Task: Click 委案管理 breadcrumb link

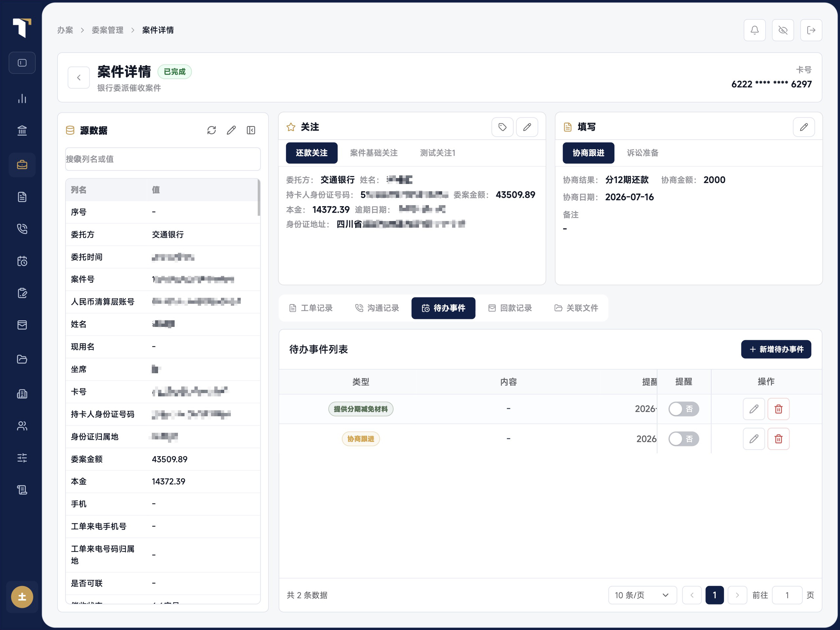Action: [x=107, y=30]
